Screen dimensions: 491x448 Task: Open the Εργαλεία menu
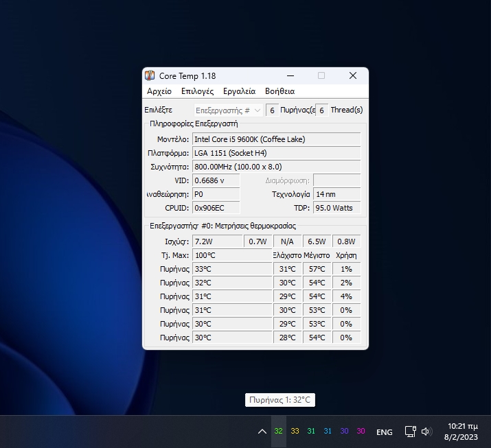[x=239, y=91]
